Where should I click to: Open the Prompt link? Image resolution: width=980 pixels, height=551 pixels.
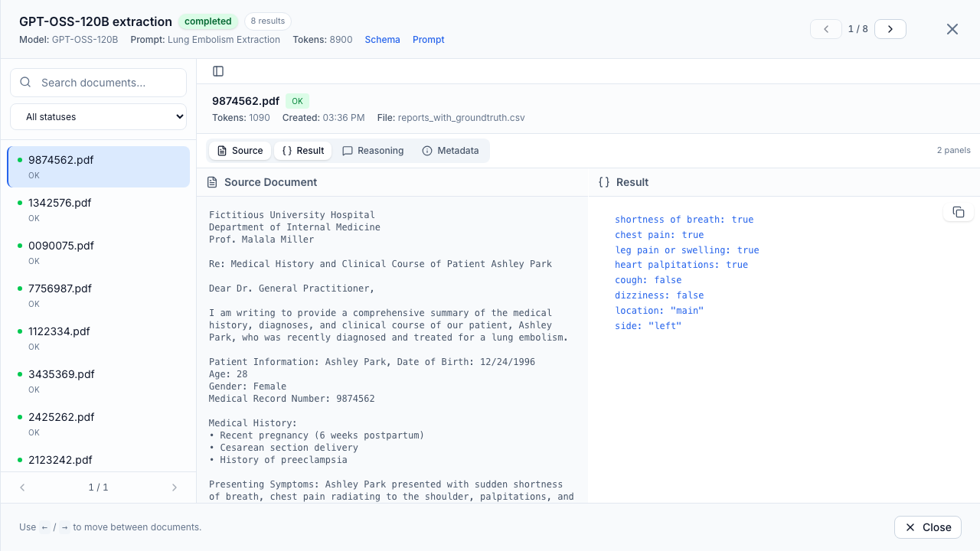coord(429,40)
